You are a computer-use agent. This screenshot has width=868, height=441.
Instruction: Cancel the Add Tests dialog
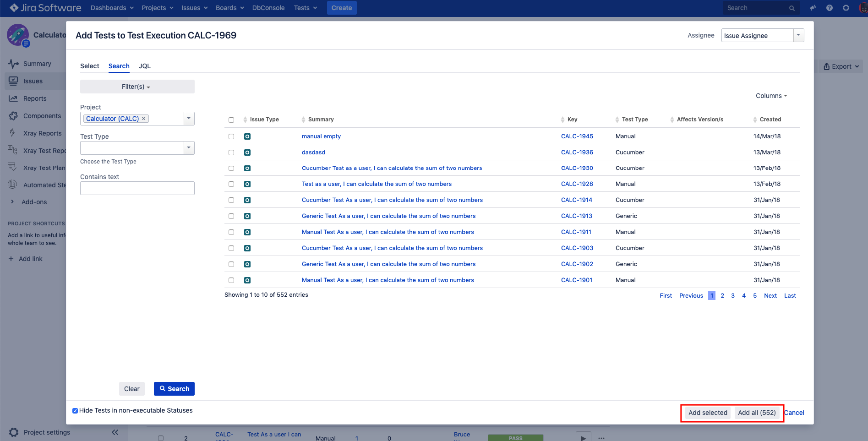click(794, 413)
